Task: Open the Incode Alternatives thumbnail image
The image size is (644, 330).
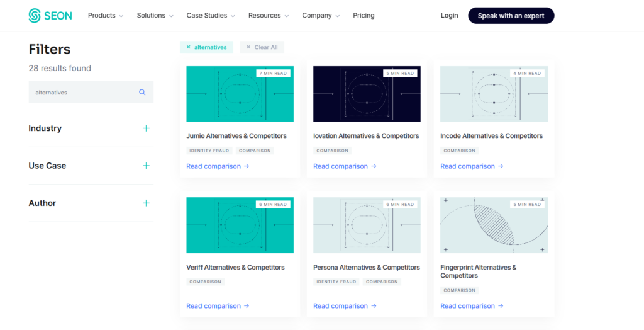Action: [x=494, y=94]
